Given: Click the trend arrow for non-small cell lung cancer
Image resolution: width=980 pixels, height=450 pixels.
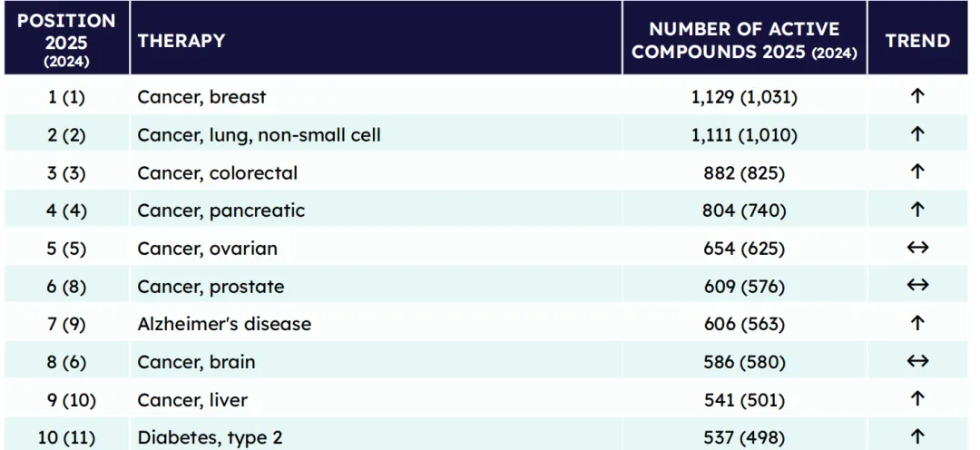Looking at the screenshot, I should tap(917, 134).
